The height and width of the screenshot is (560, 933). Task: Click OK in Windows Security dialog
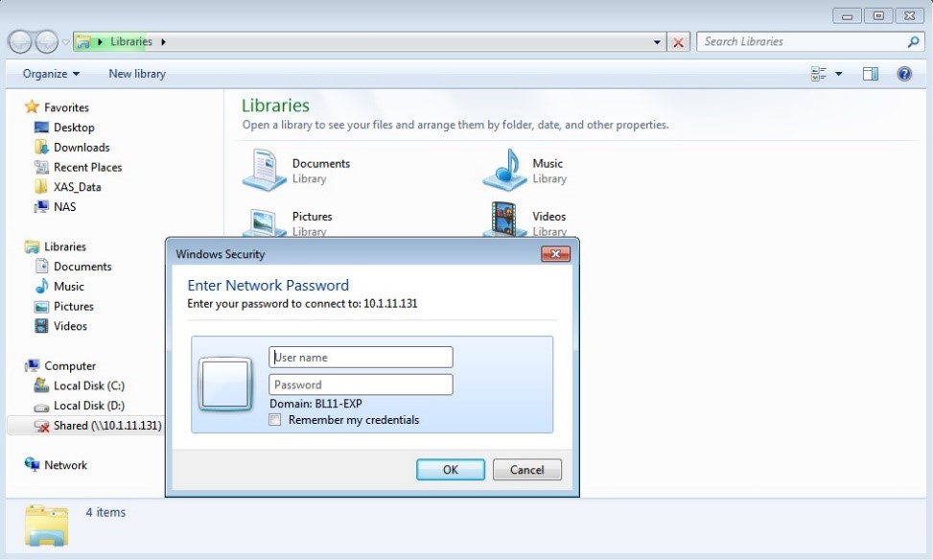[451, 470]
